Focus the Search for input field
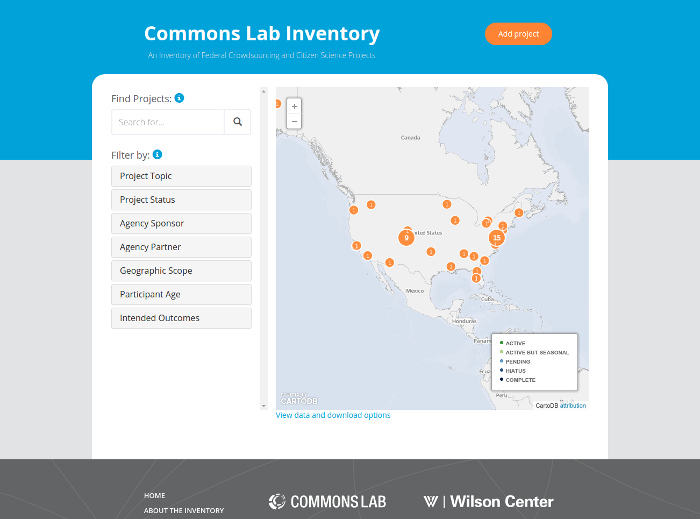 tap(168, 122)
